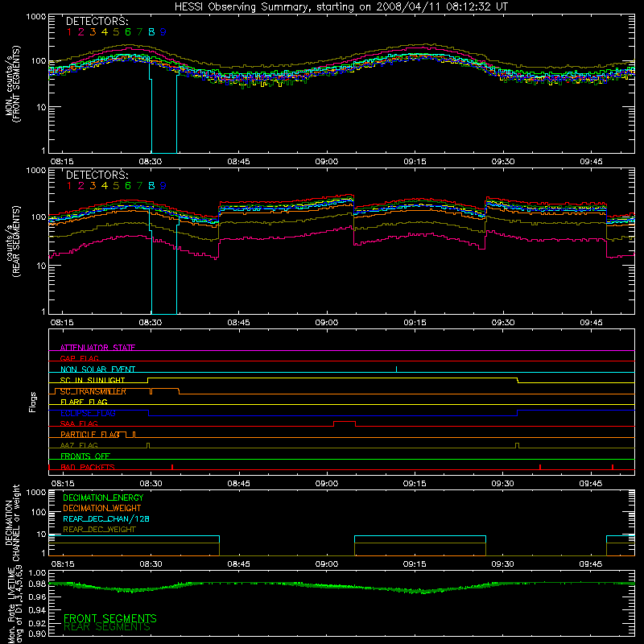644x644 pixels.
Task: Click 09:45 tick label under flags plot
Action: click(x=591, y=484)
